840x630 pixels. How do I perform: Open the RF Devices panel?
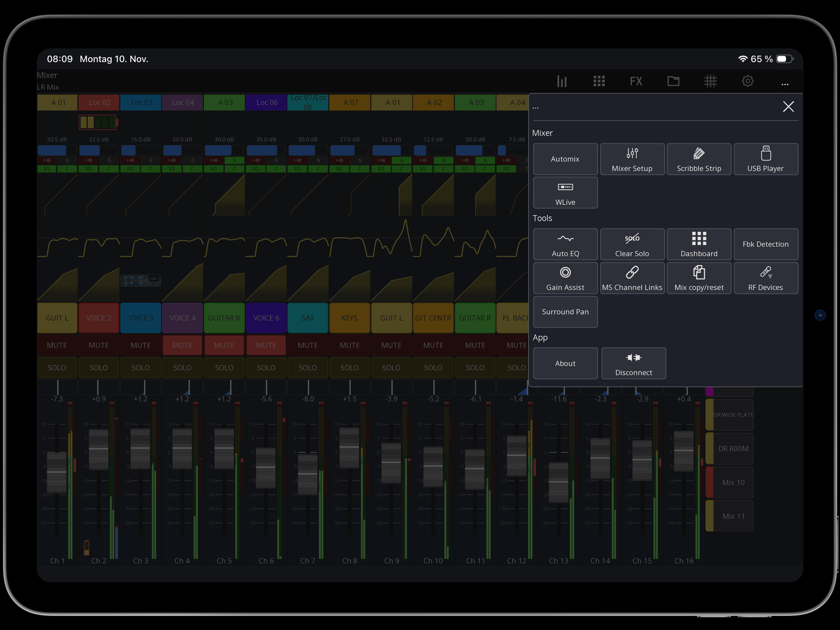point(766,278)
